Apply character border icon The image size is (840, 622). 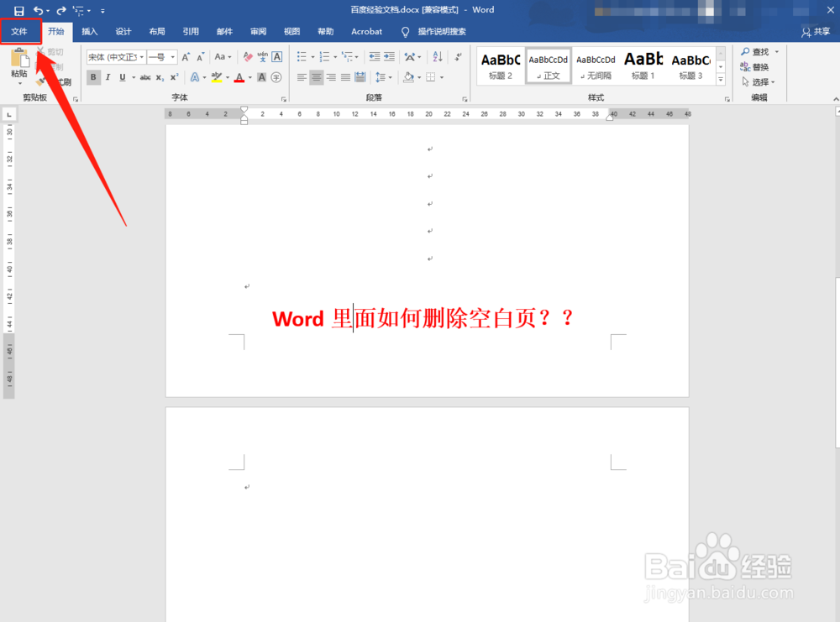tap(277, 57)
